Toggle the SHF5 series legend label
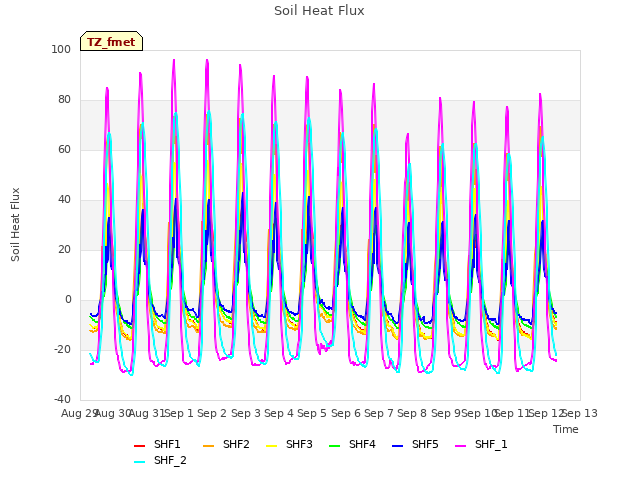The height and width of the screenshot is (480, 640). click(425, 444)
